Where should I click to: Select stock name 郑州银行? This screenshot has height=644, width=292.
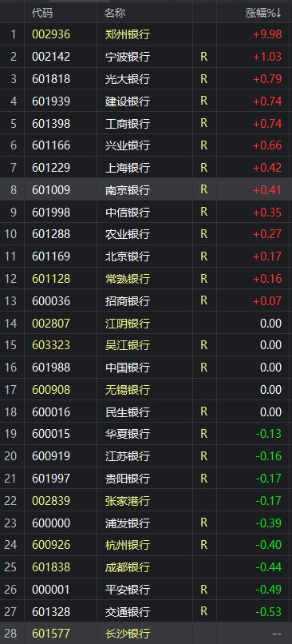[x=128, y=34]
